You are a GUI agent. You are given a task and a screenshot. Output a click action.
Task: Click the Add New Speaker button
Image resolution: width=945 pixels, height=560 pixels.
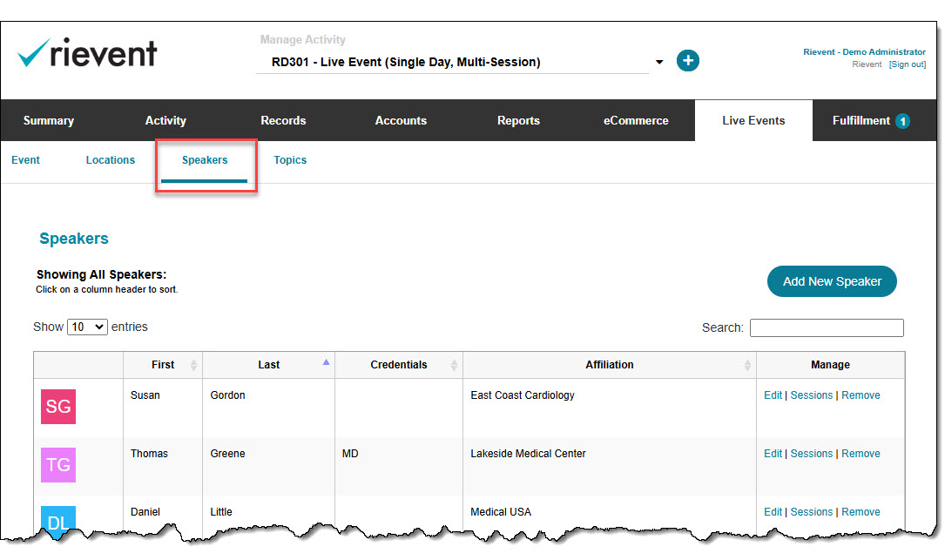pyautogui.click(x=832, y=281)
